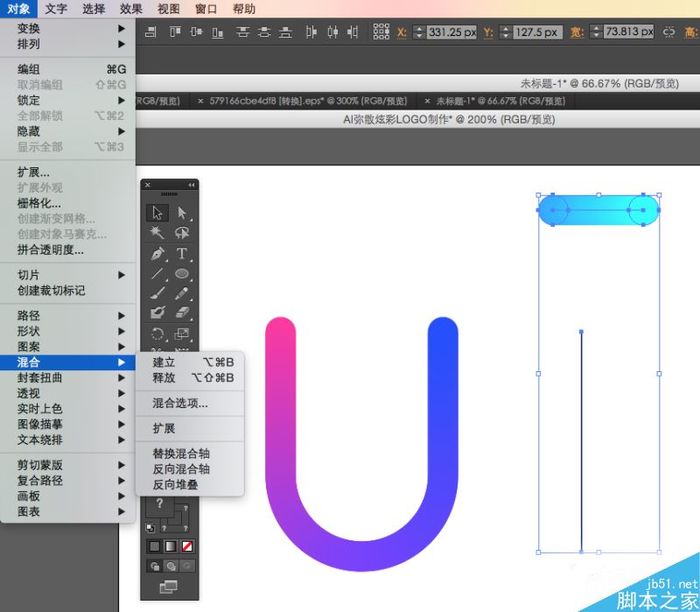Expand the 隐藏 submenu
This screenshot has width=700, height=612.
68,131
